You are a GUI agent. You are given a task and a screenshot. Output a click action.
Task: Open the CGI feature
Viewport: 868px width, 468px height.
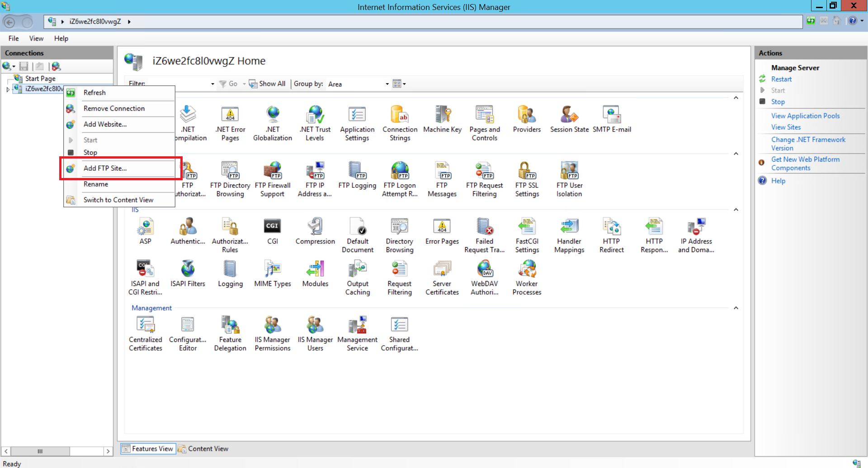(x=273, y=231)
